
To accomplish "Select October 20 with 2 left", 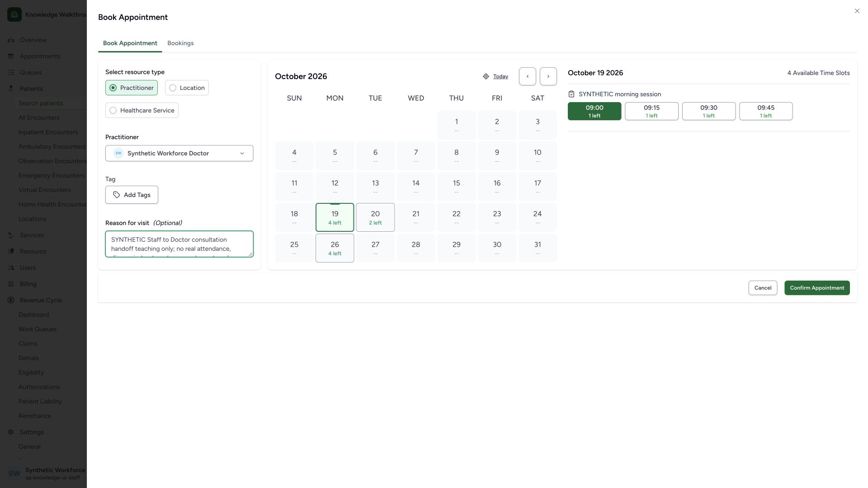I will pyautogui.click(x=375, y=217).
